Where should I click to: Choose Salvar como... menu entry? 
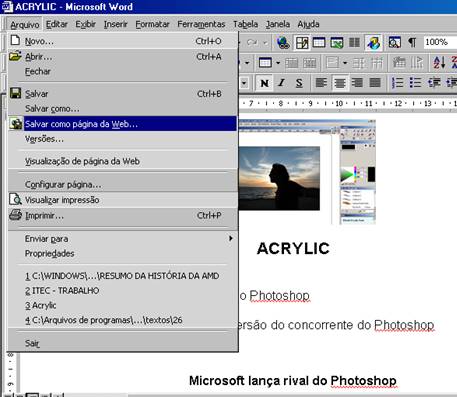[x=123, y=109]
